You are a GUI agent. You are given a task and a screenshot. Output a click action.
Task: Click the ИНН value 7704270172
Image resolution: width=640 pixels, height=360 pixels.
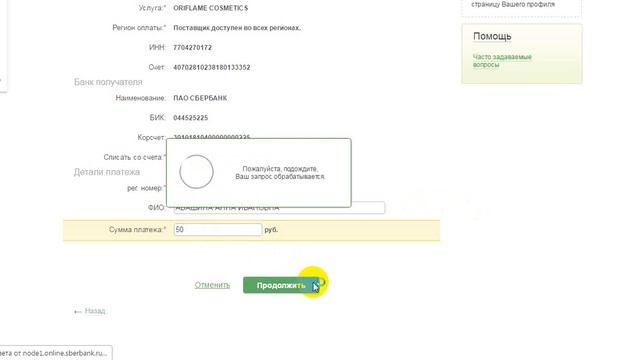[x=192, y=47]
